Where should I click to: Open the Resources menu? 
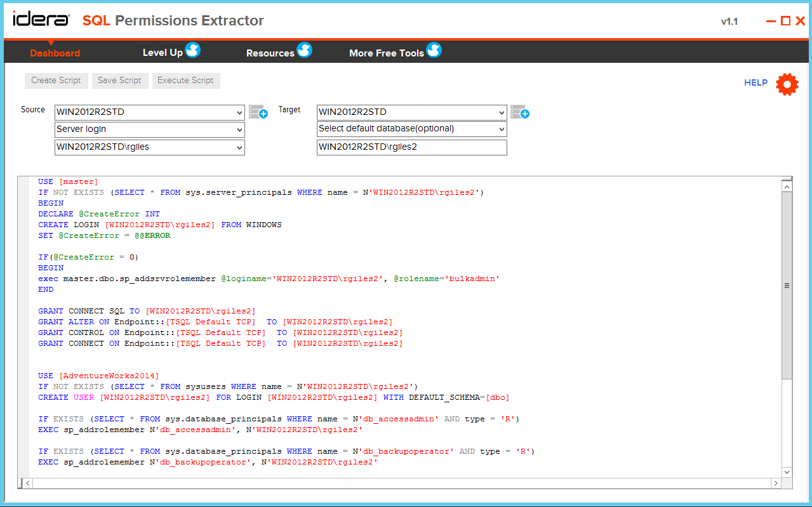point(270,53)
